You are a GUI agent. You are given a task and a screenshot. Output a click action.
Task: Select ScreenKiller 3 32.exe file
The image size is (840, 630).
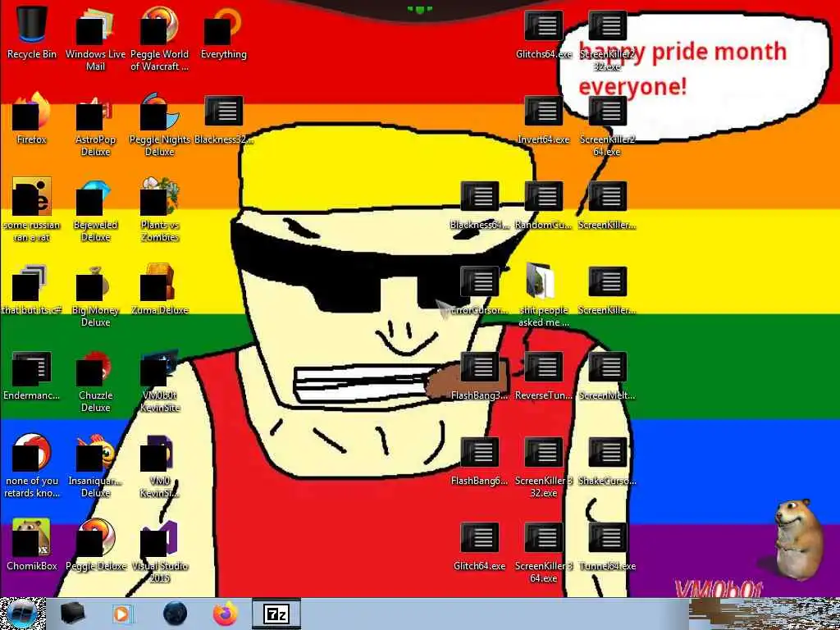(544, 467)
